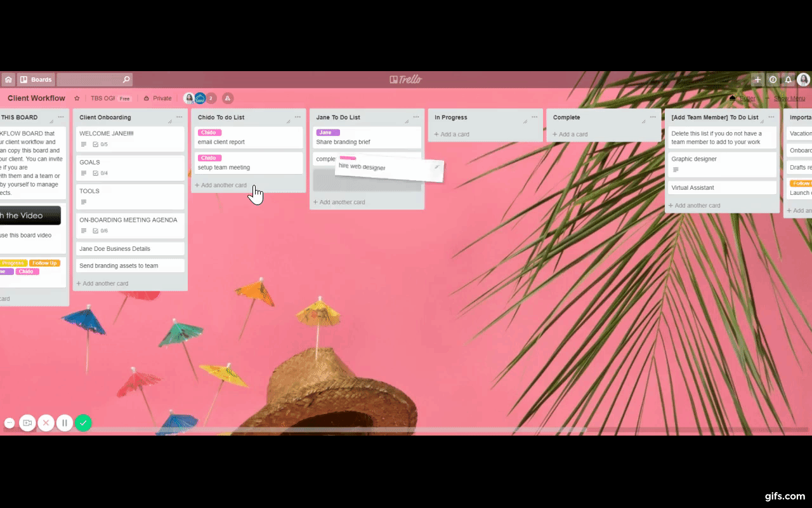Open the WELCOME JANE!!!! card
Screen dimensions: 812x508
coord(130,139)
